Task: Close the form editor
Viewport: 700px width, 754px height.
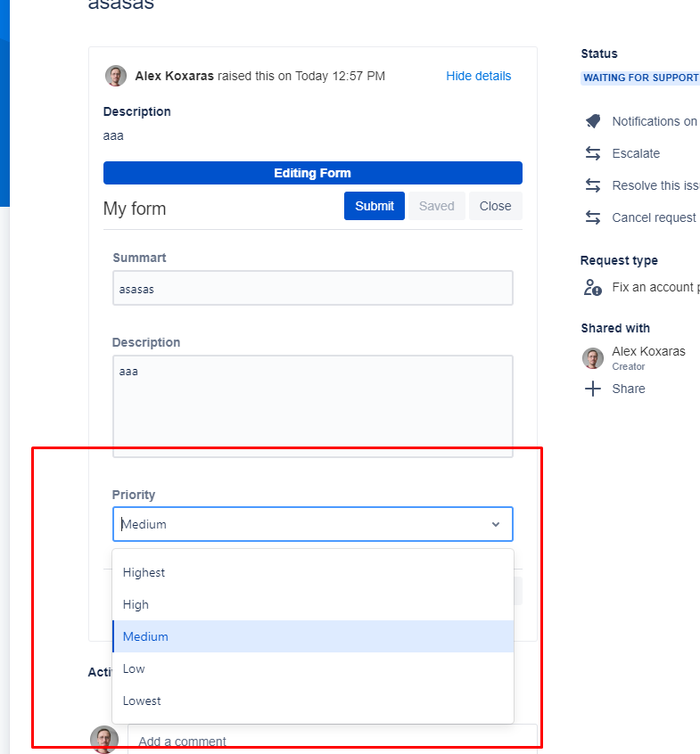Action: tap(495, 206)
